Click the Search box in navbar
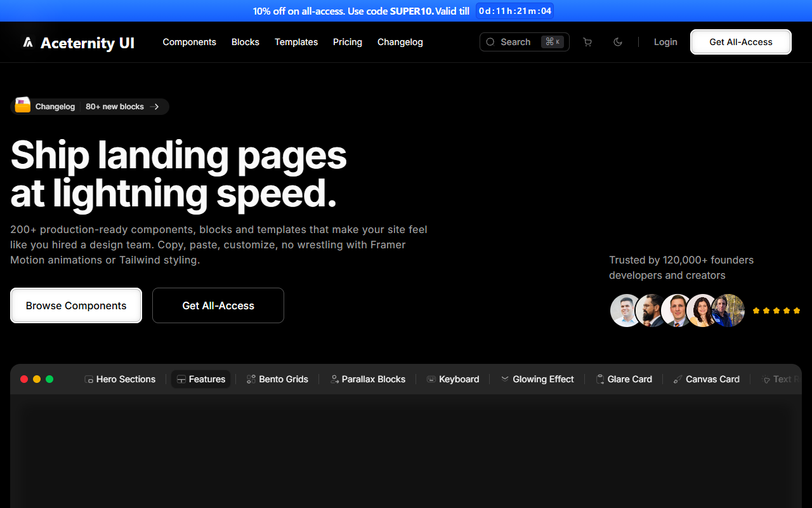Viewport: 812px width, 508px height. pyautogui.click(x=524, y=42)
